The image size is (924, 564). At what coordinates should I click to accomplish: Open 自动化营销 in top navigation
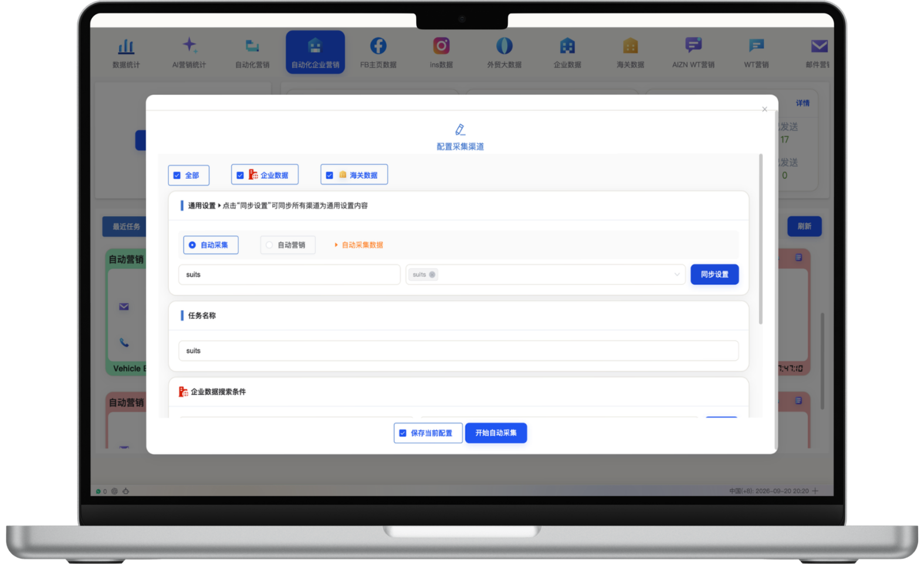pos(252,53)
